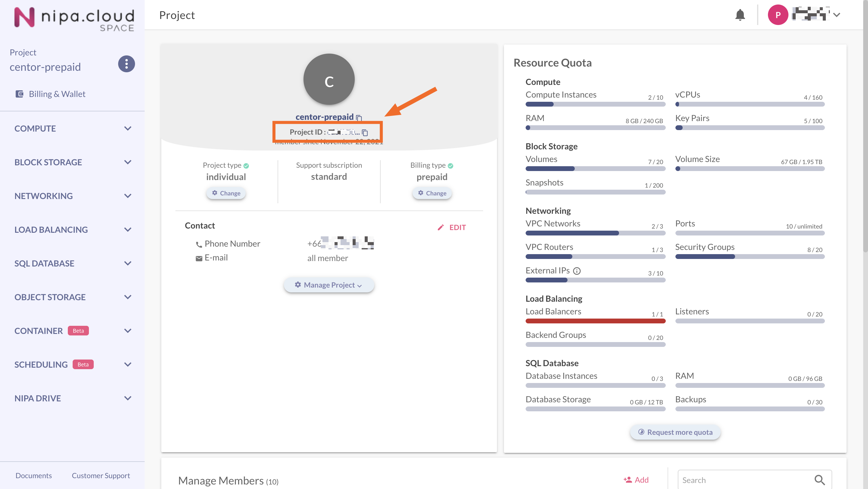Open project options three-dot menu
This screenshot has width=868, height=489.
[126, 64]
